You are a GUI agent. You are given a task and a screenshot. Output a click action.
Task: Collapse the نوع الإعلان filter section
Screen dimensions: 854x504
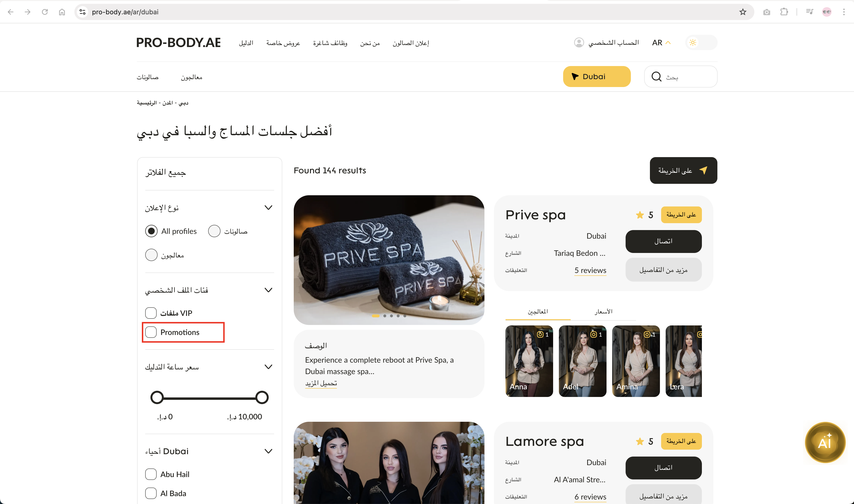[x=268, y=207]
